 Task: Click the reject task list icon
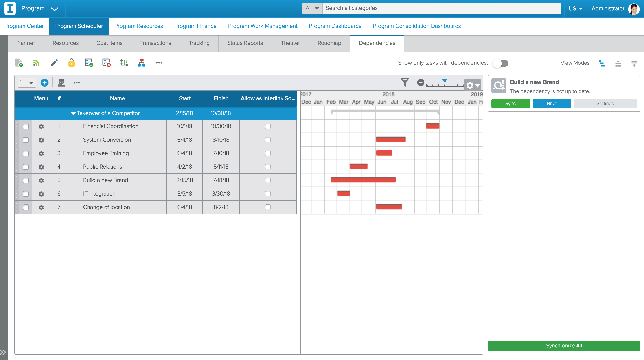(106, 63)
